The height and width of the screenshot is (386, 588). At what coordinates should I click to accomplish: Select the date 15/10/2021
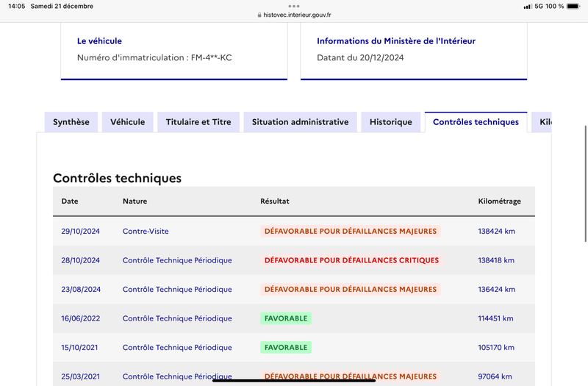[79, 347]
